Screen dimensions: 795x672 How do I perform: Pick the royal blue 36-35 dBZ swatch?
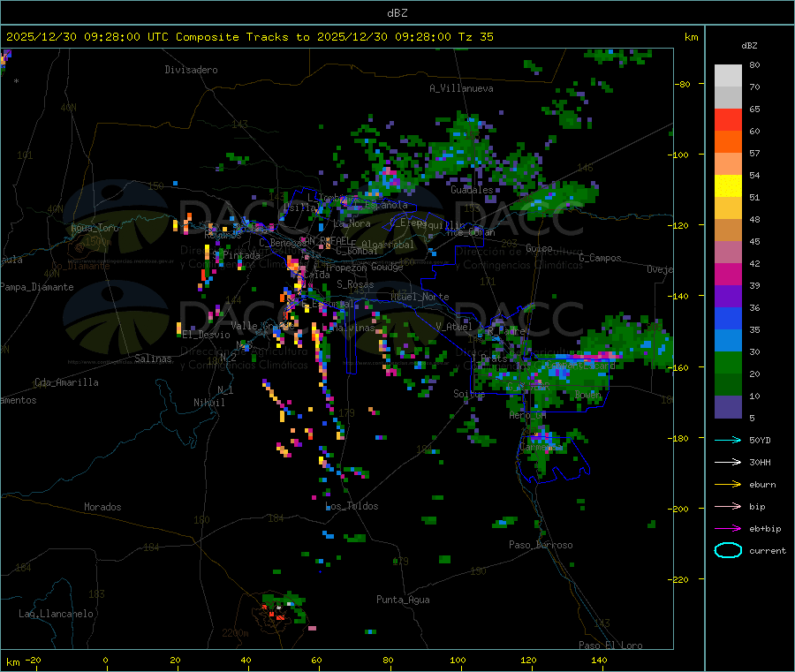[x=728, y=318]
